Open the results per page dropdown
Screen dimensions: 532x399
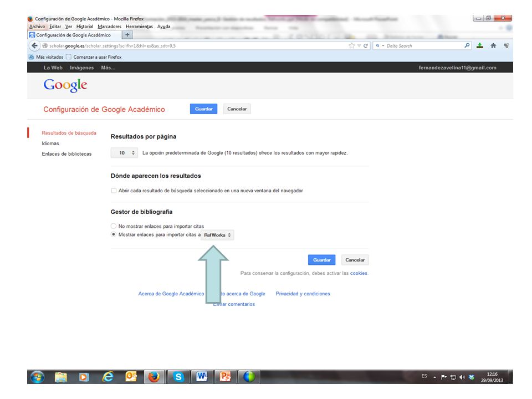pos(124,153)
